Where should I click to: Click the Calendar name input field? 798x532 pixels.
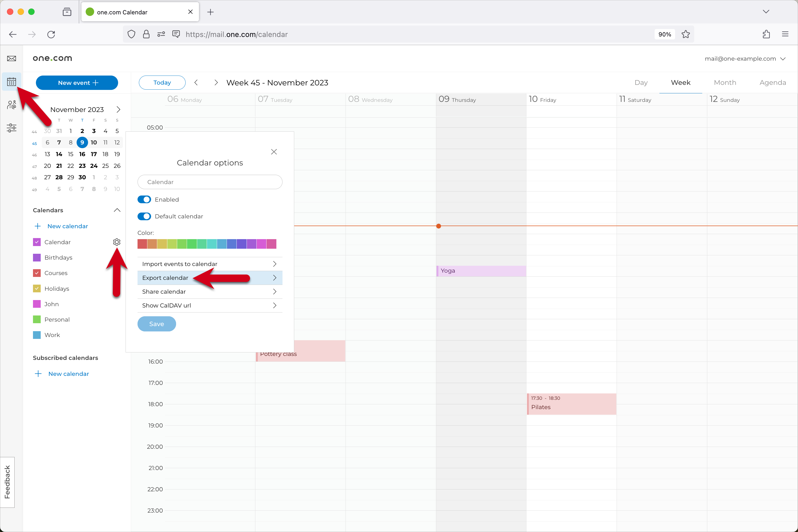tap(210, 182)
